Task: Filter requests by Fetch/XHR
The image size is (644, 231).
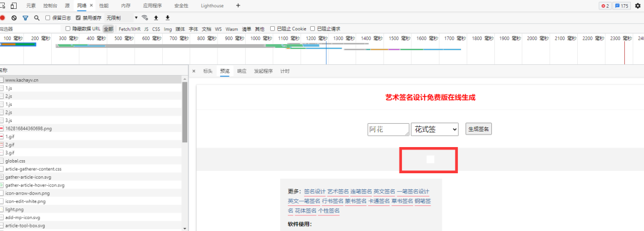Action: [x=129, y=29]
